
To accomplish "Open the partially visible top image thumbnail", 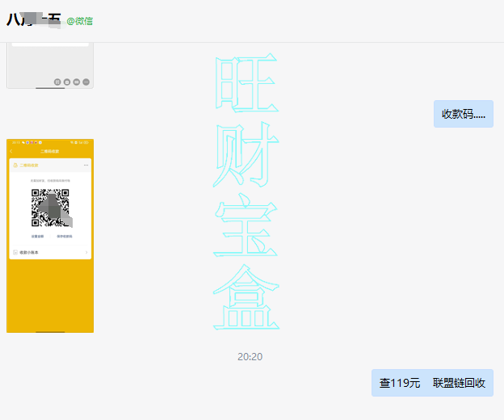I will 50,65.
